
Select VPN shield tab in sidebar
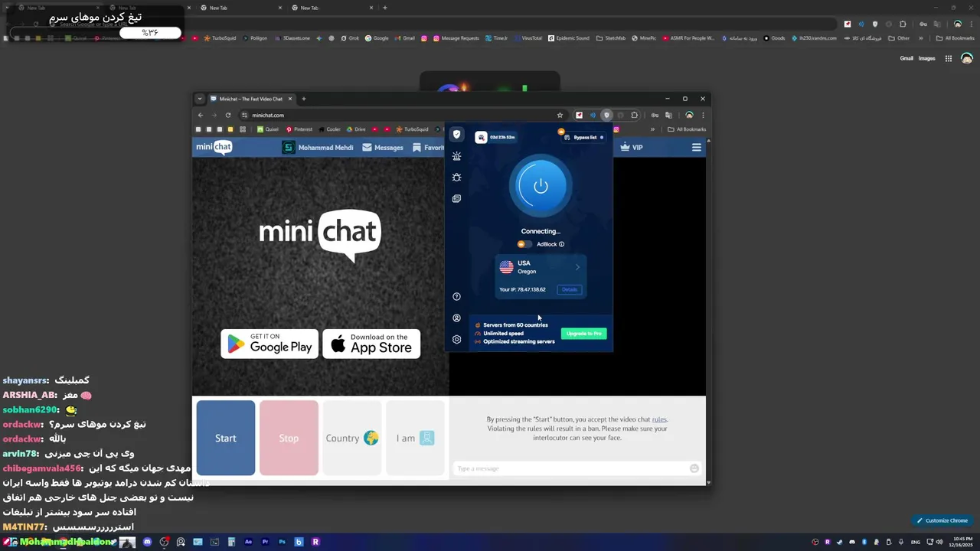point(456,135)
